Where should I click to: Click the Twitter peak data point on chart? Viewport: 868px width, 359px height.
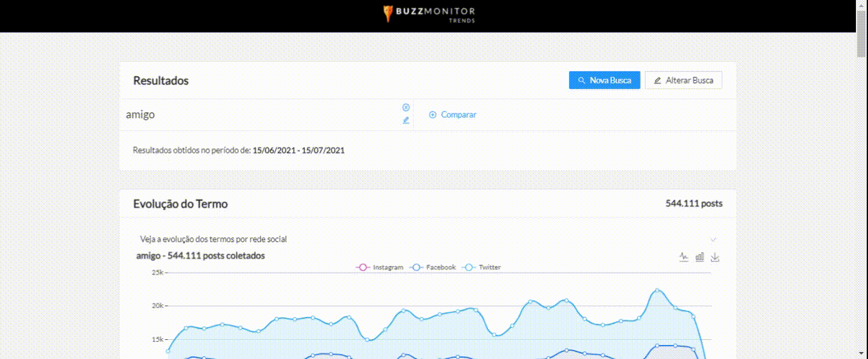[x=658, y=290]
